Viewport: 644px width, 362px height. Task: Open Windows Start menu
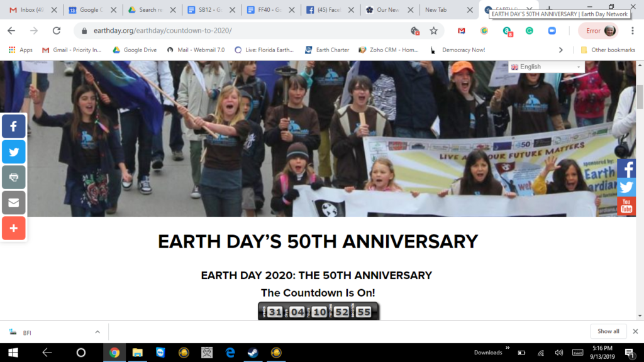click(13, 353)
